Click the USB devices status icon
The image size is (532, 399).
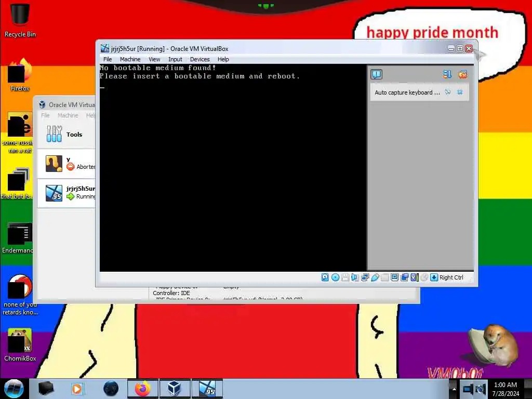coord(375,277)
